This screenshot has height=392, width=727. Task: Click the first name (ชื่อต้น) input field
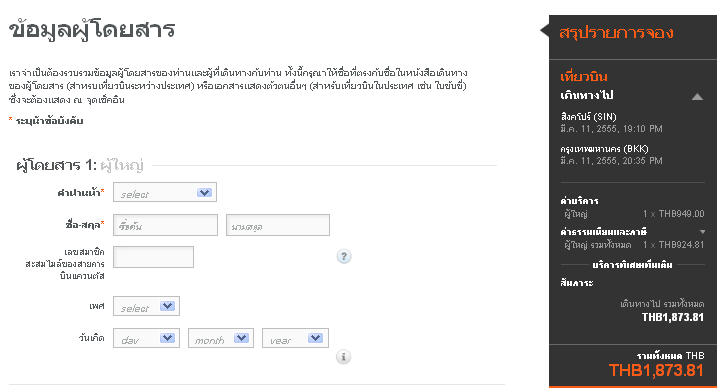click(165, 225)
